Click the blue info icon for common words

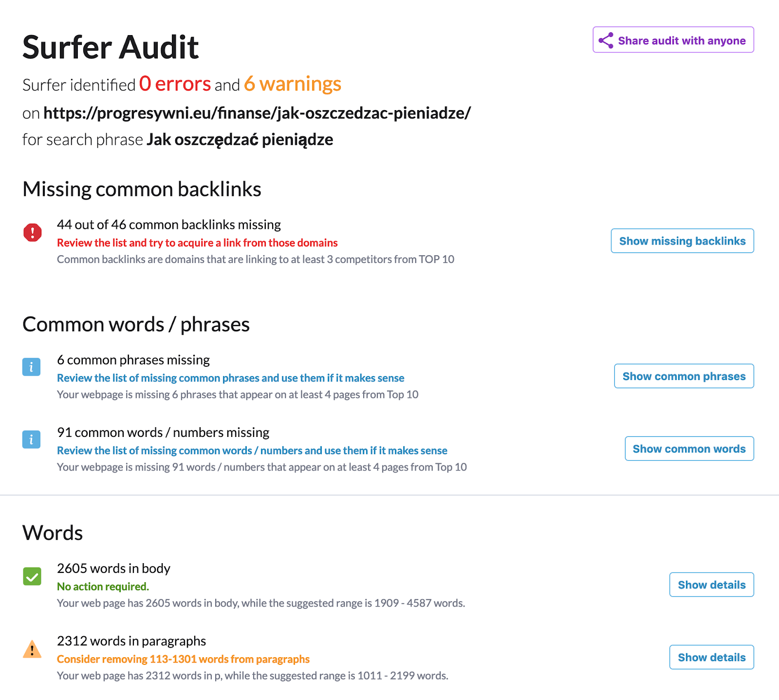tap(32, 439)
